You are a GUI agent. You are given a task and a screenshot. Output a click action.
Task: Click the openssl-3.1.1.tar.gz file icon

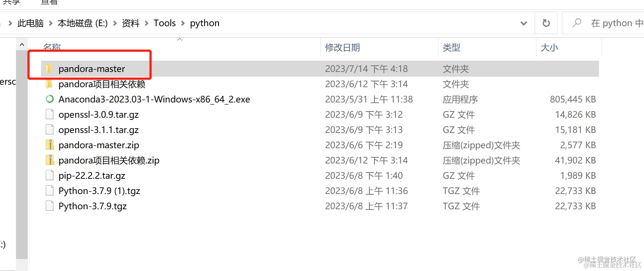[49, 130]
